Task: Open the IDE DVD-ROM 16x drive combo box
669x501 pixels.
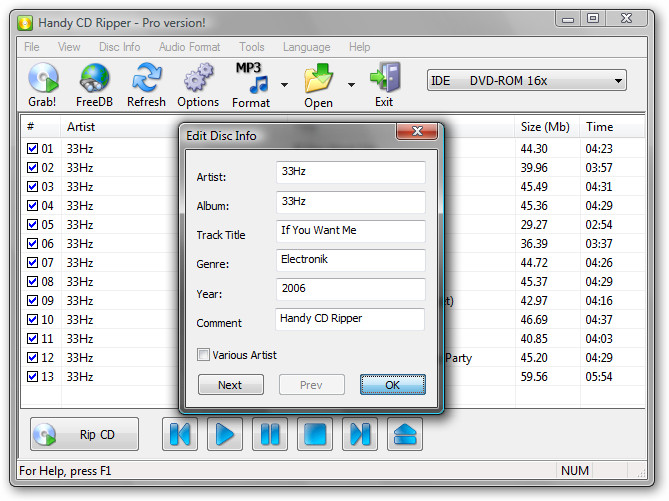Action: [x=527, y=80]
